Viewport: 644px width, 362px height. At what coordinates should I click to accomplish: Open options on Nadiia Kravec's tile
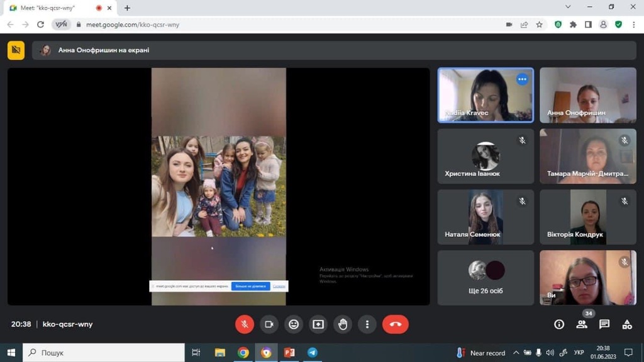click(x=522, y=79)
